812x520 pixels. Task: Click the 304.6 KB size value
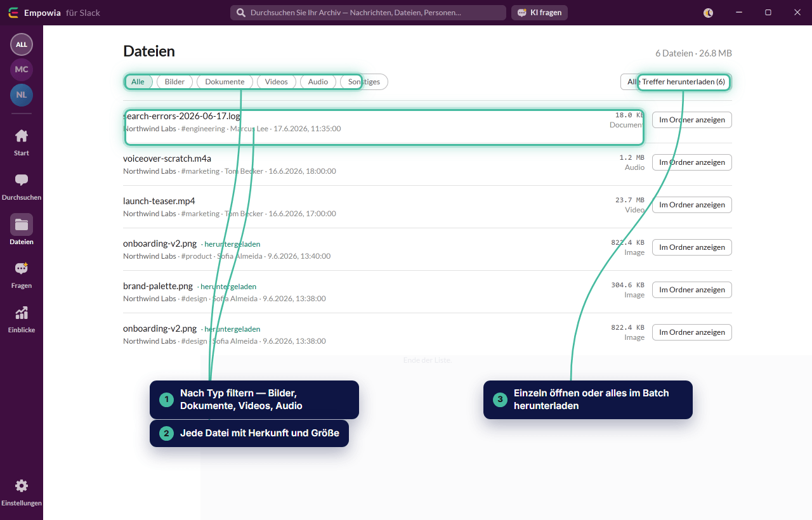[x=628, y=285]
